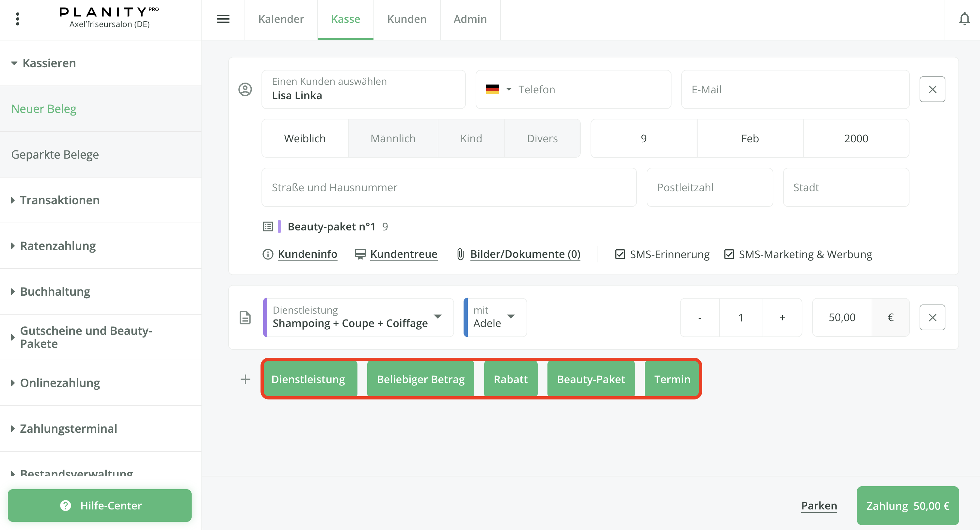Increase quantity with the plus stepper
Viewport: 980px width, 530px height.
(x=782, y=318)
